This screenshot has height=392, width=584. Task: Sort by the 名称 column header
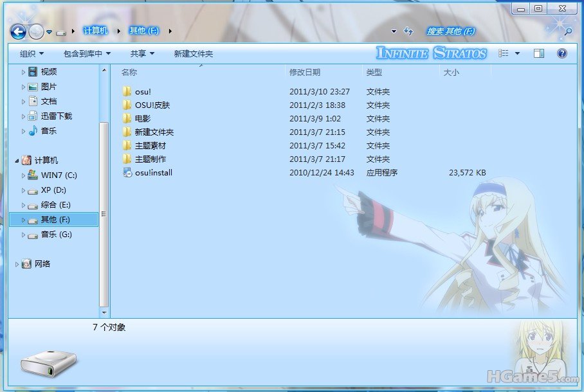click(x=129, y=72)
